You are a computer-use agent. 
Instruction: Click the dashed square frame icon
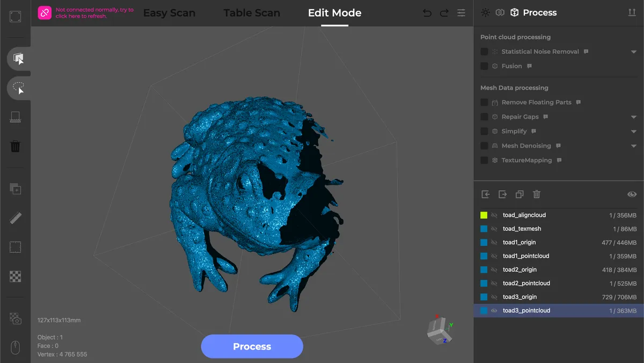click(x=15, y=248)
